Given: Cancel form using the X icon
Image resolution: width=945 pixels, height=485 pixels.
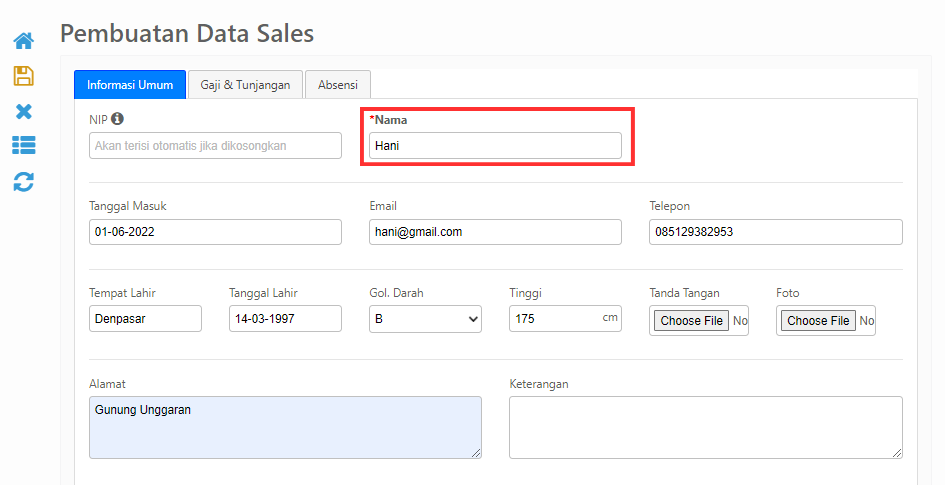Looking at the screenshot, I should pyautogui.click(x=24, y=111).
